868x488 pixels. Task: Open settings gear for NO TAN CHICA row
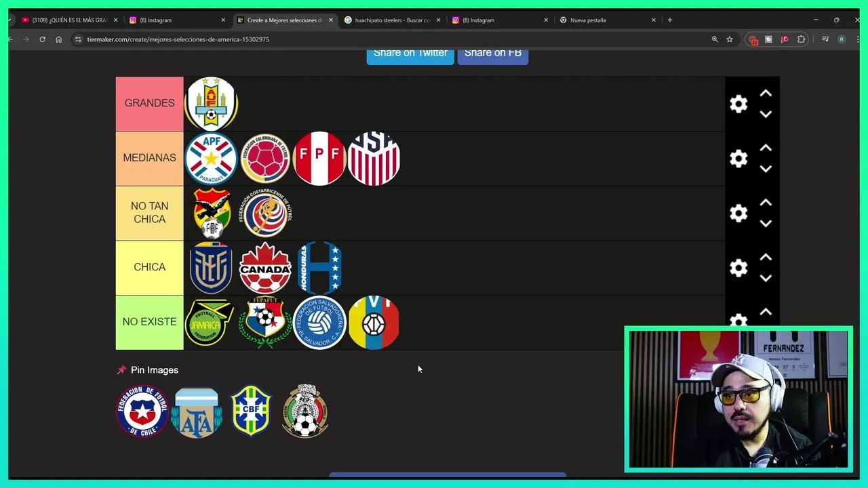(738, 213)
